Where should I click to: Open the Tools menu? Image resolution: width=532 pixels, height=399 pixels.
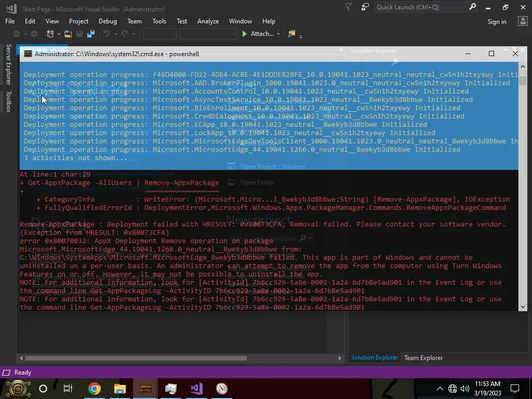159,21
